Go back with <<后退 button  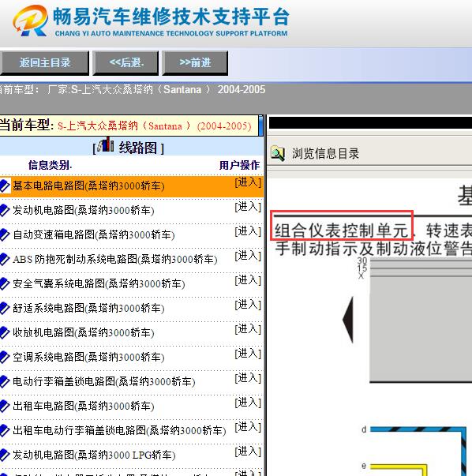[x=125, y=63]
